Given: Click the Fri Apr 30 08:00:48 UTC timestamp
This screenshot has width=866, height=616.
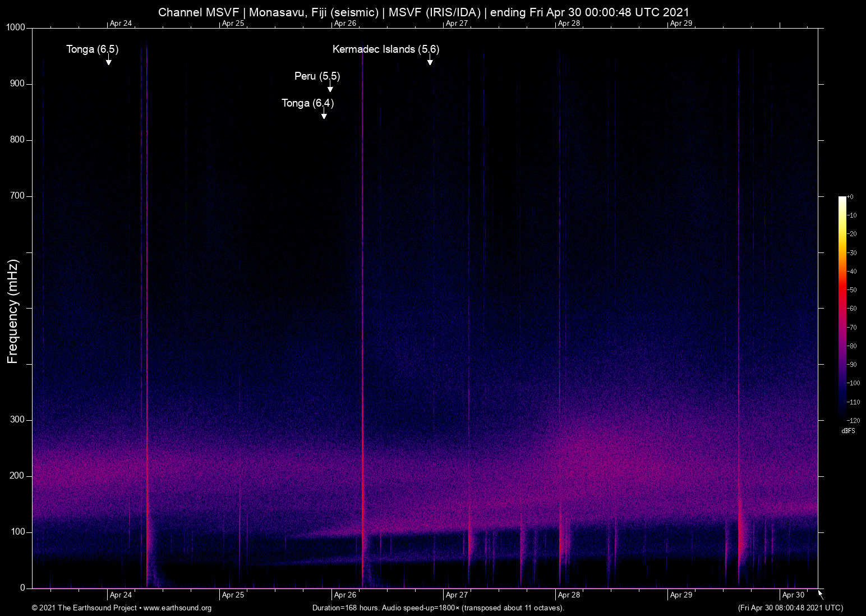Looking at the screenshot, I should pos(790,608).
